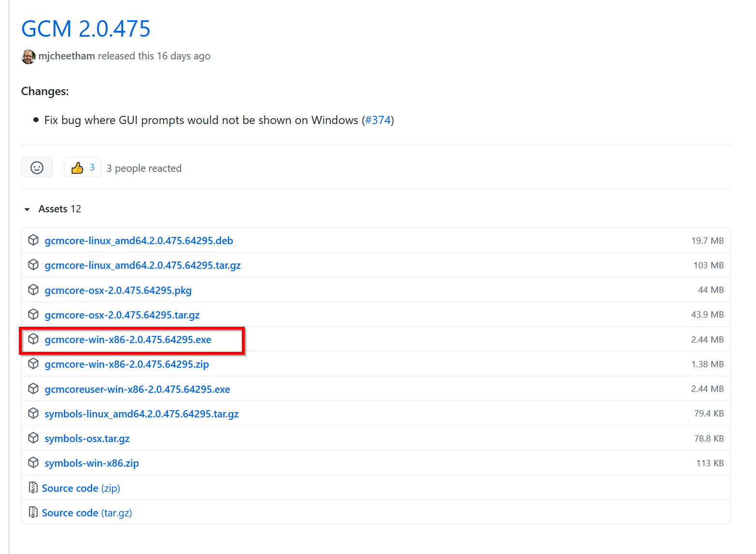
Task: Open the GCM 2.0.475 release title
Action: click(86, 28)
